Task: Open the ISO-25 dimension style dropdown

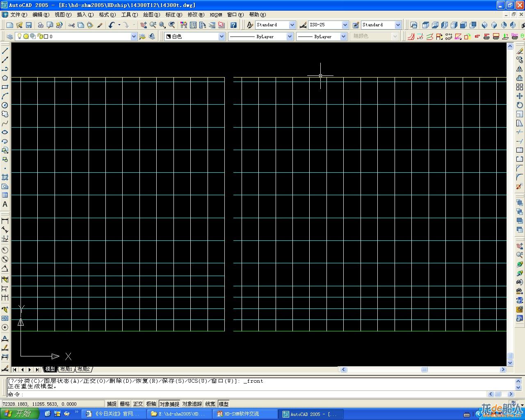Action: [x=345, y=25]
